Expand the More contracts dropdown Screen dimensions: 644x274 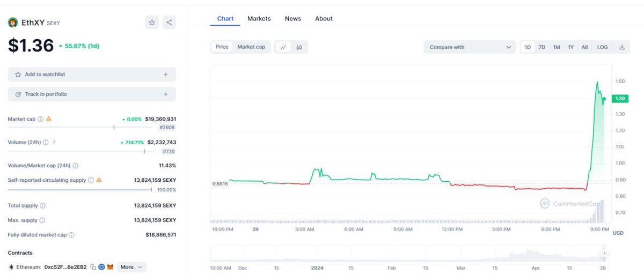click(131, 267)
